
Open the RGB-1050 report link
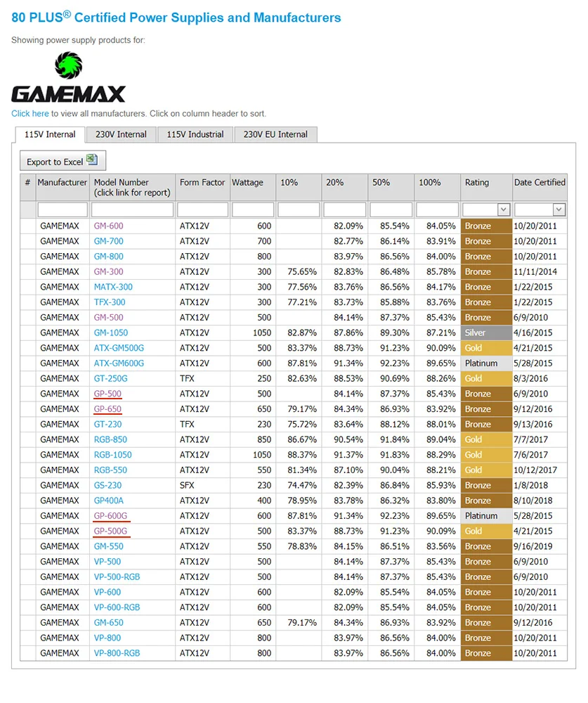[x=113, y=455]
